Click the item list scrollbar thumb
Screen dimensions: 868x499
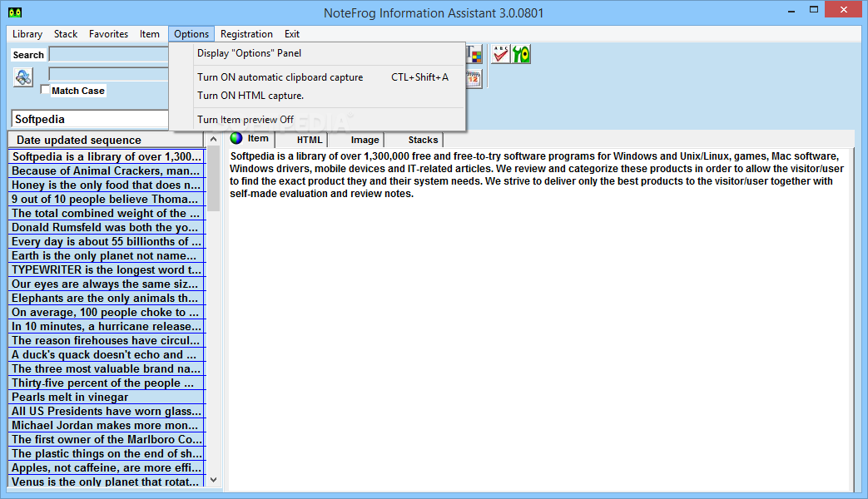point(213,180)
